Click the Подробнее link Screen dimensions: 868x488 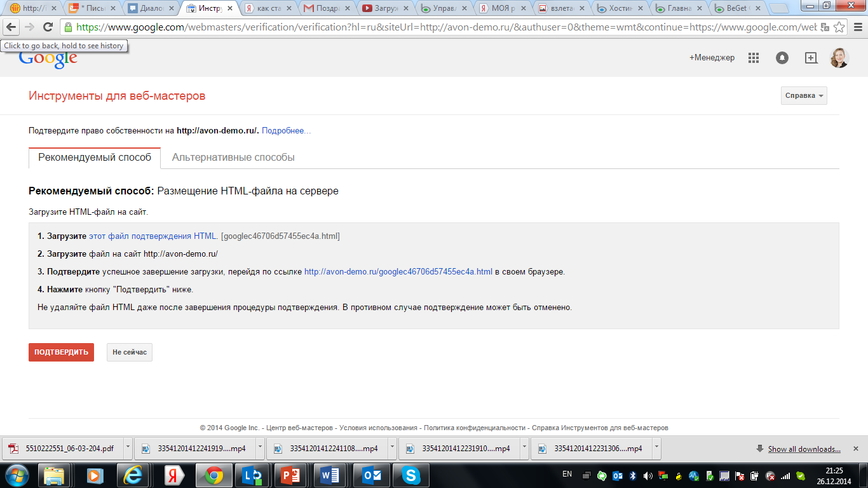coord(286,131)
